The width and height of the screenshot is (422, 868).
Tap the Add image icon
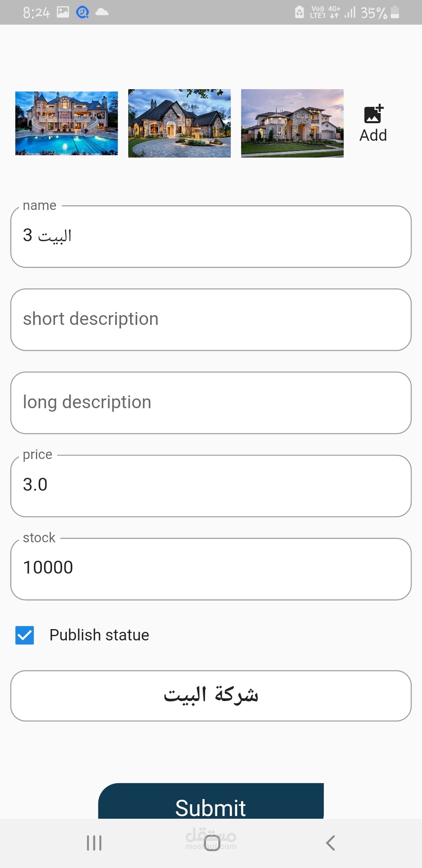pos(373,115)
